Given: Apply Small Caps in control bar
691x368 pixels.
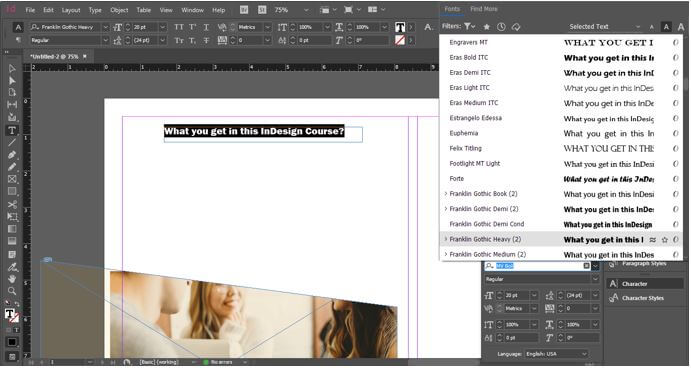Looking at the screenshot, I should (178, 41).
